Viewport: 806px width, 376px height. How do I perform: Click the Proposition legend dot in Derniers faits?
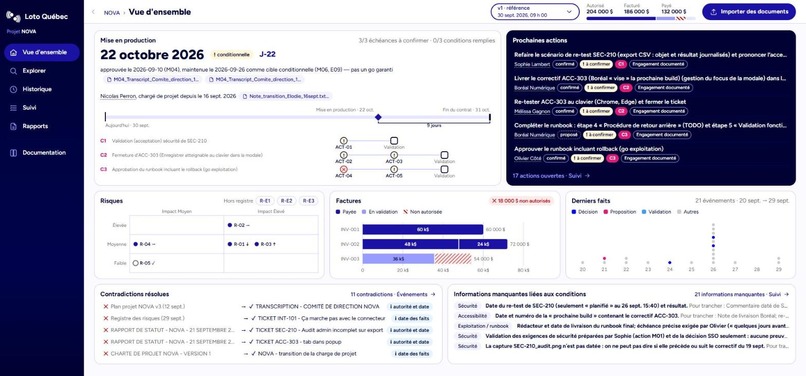point(605,211)
